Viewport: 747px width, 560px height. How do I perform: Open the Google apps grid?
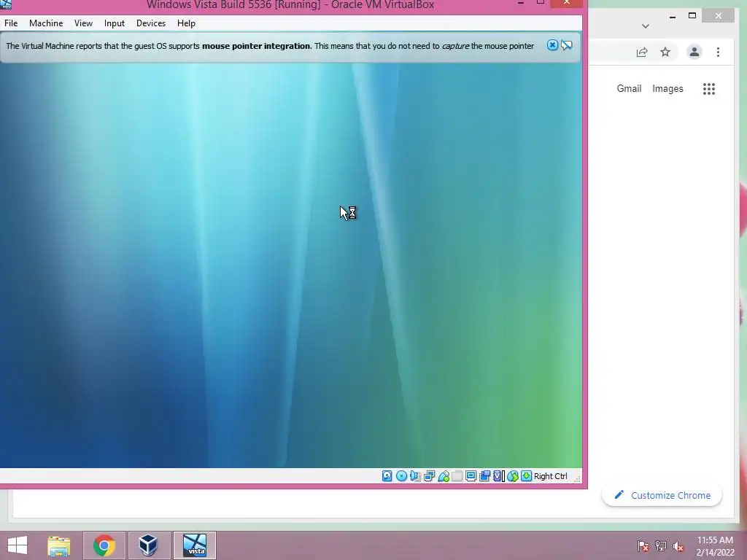point(709,88)
